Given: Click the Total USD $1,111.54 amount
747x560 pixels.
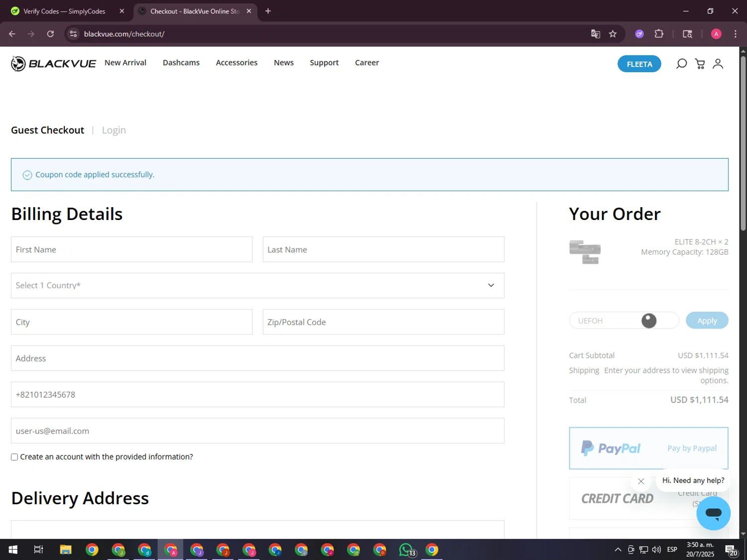Looking at the screenshot, I should (x=699, y=400).
